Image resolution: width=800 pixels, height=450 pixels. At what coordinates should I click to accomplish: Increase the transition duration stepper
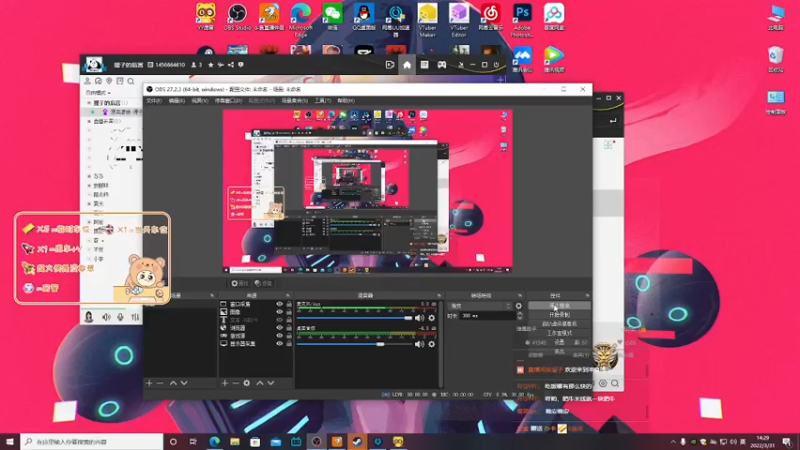pos(520,314)
